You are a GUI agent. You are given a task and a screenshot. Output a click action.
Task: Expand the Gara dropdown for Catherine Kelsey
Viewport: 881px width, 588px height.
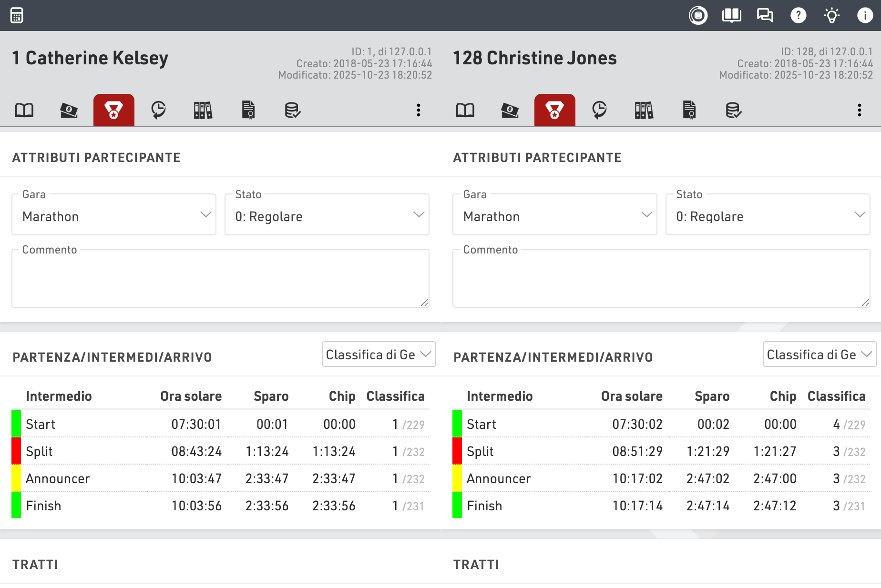point(114,216)
